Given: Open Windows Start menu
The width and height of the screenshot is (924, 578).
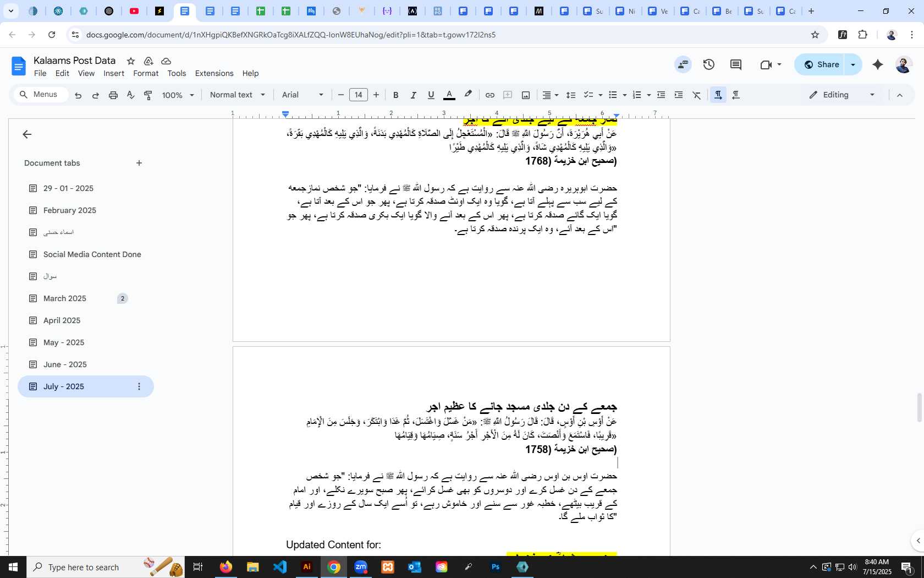Looking at the screenshot, I should click(x=13, y=567).
